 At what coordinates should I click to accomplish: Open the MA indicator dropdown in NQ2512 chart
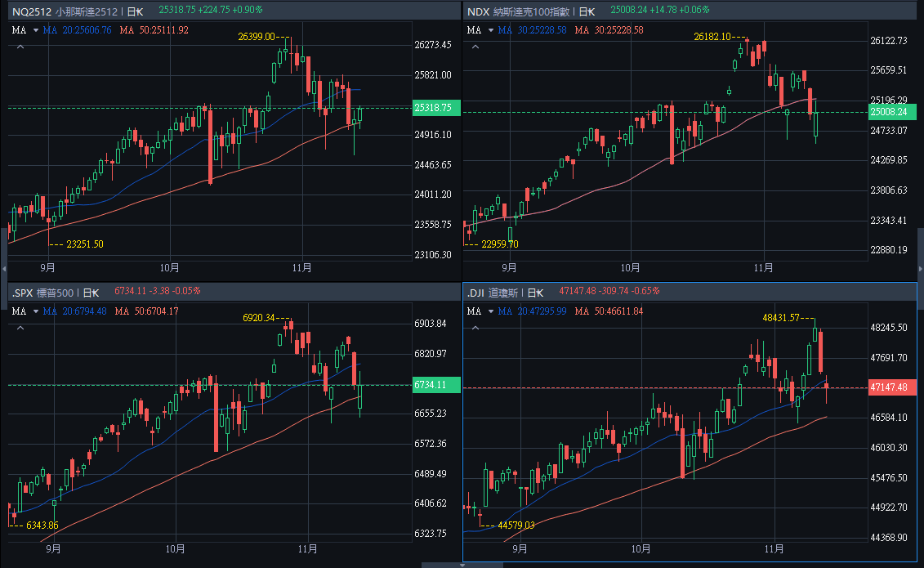click(x=35, y=30)
